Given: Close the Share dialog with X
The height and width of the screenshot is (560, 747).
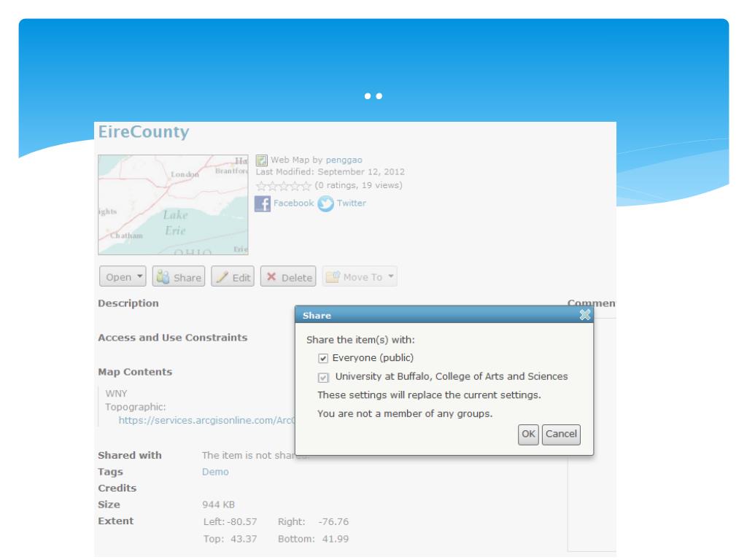Looking at the screenshot, I should [x=584, y=315].
